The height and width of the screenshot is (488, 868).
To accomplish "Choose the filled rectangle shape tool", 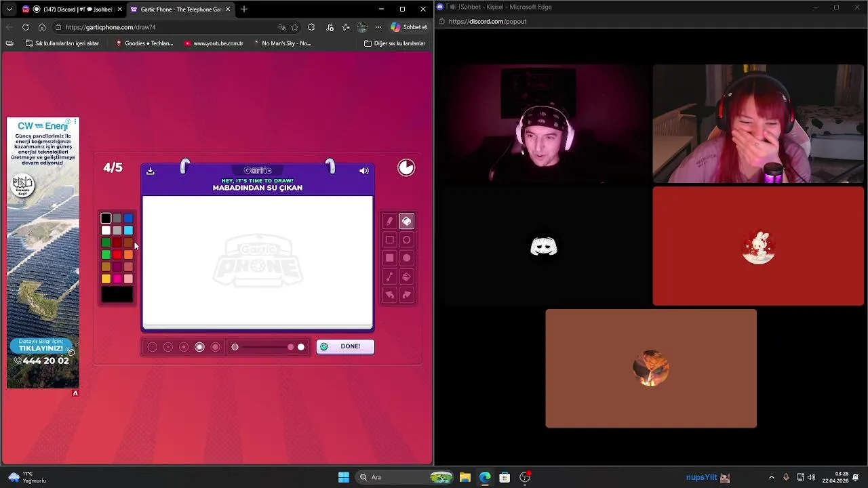I will 389,258.
